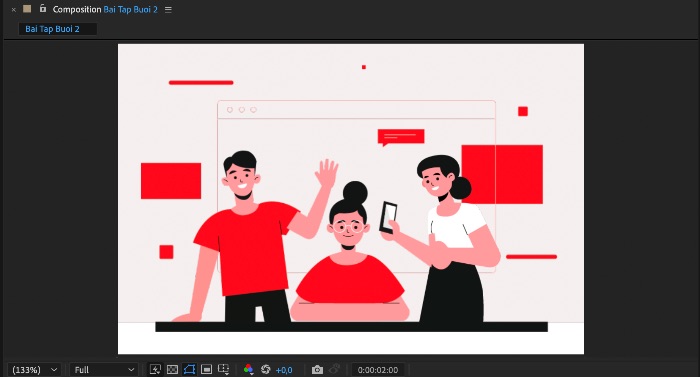
Task: Toggle the transparency grid icon
Action: click(x=172, y=369)
